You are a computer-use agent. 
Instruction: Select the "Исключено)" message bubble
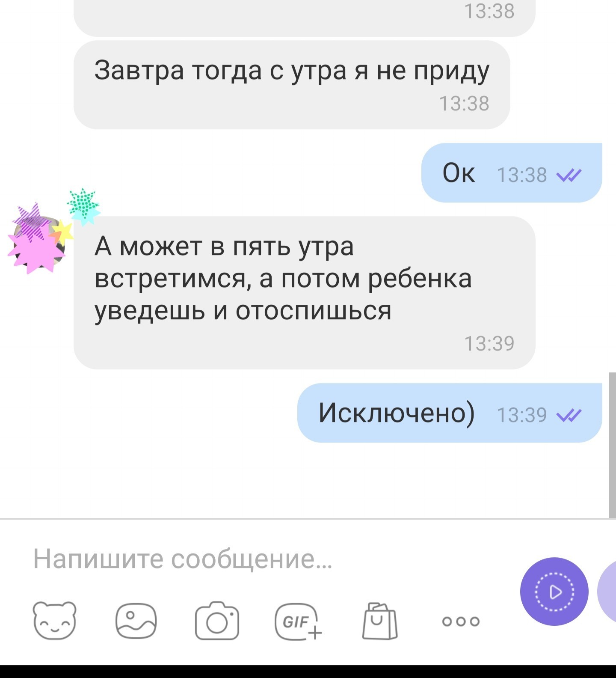[x=450, y=413]
